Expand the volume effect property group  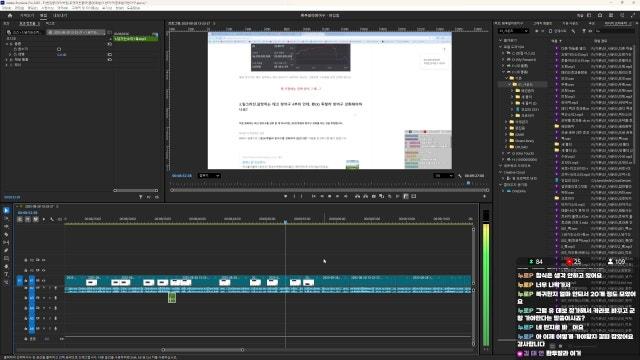pyautogui.click(x=7, y=44)
